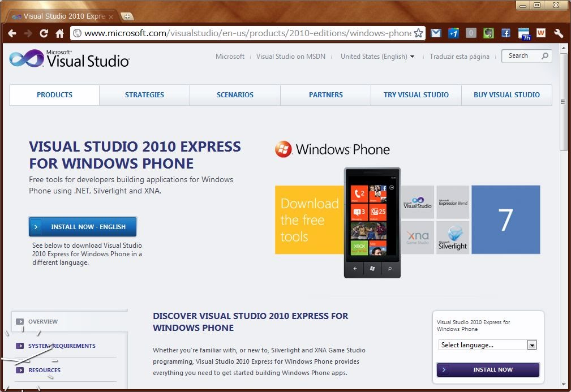Open the Gmail mail extension icon

436,33
